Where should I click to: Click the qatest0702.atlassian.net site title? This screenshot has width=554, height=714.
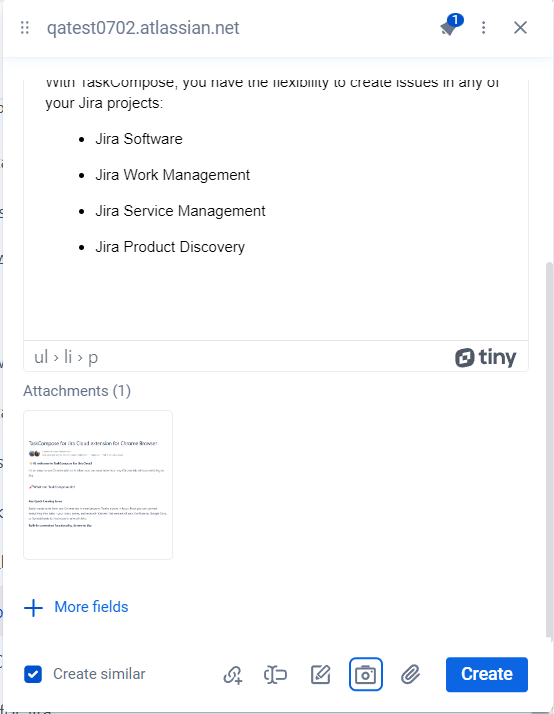(x=143, y=28)
